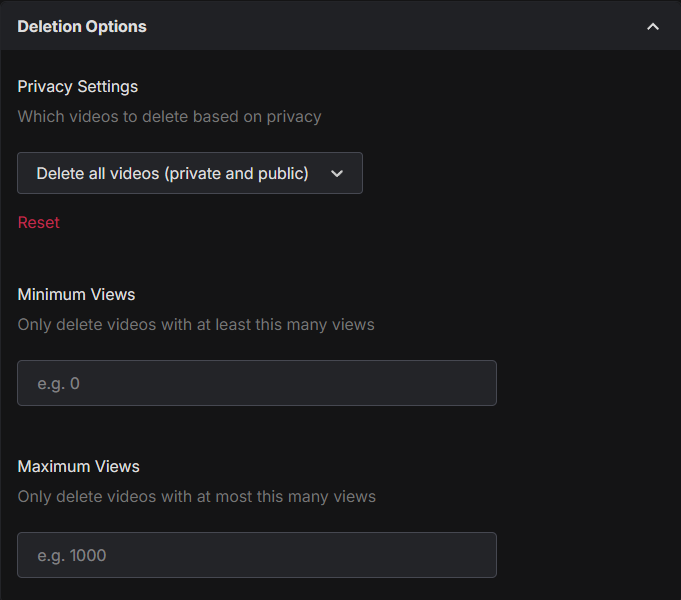
Task: Click the Deletion Options header title
Action: [x=82, y=27]
